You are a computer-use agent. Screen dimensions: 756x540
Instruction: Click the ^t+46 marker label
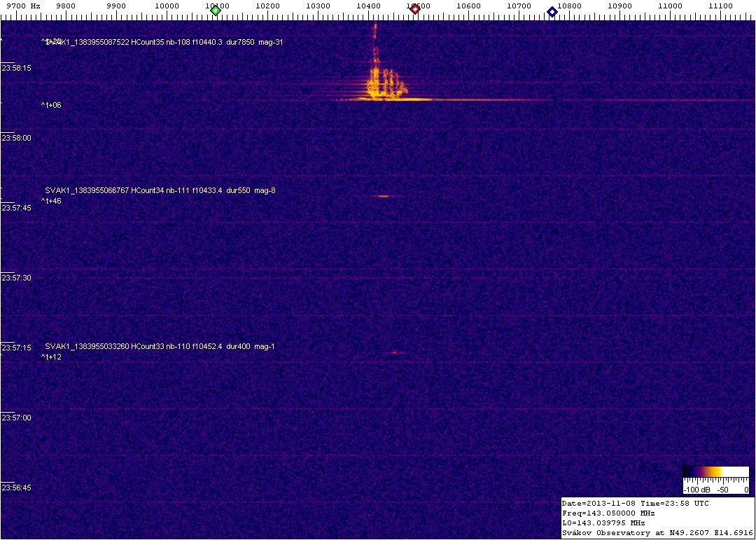51,201
